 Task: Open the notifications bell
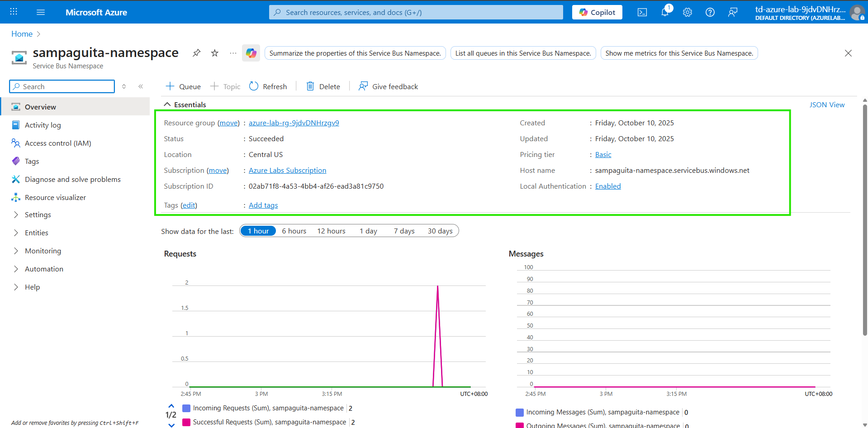coord(664,12)
